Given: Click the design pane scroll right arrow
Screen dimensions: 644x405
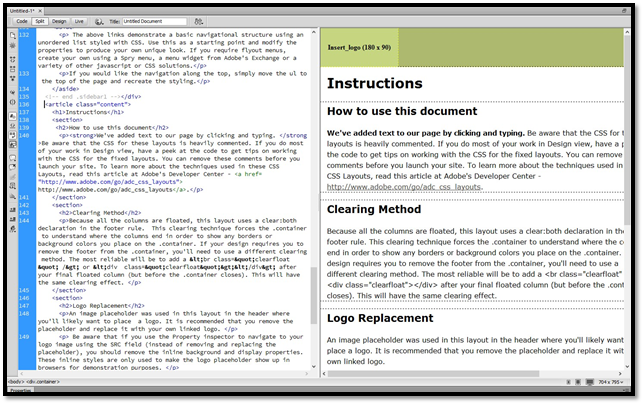Looking at the screenshot, I should (620, 373).
